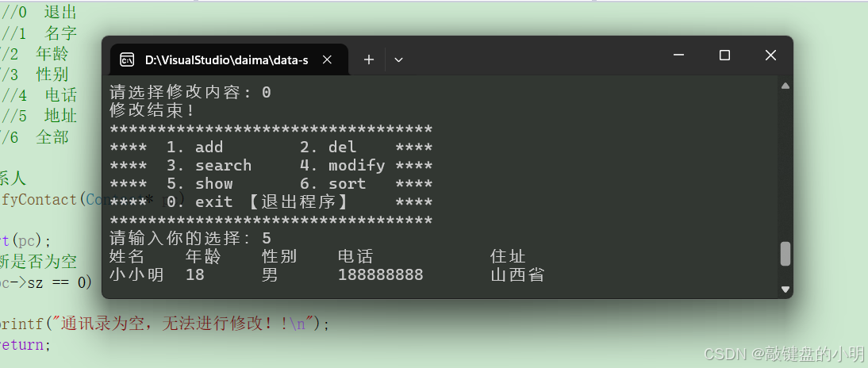Click the '//5 地址' comment in the editor

[x=38, y=117]
